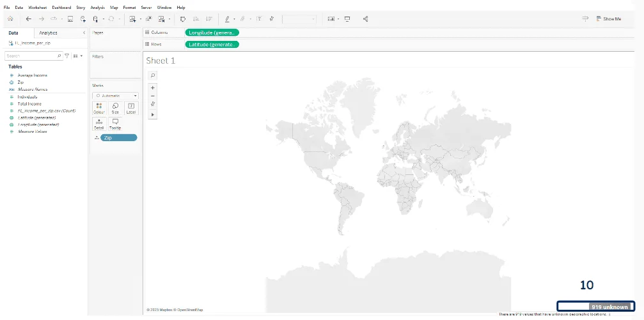Viewport: 644px width, 320px height.
Task: Open the Tooltip marks card
Action: 115,124
